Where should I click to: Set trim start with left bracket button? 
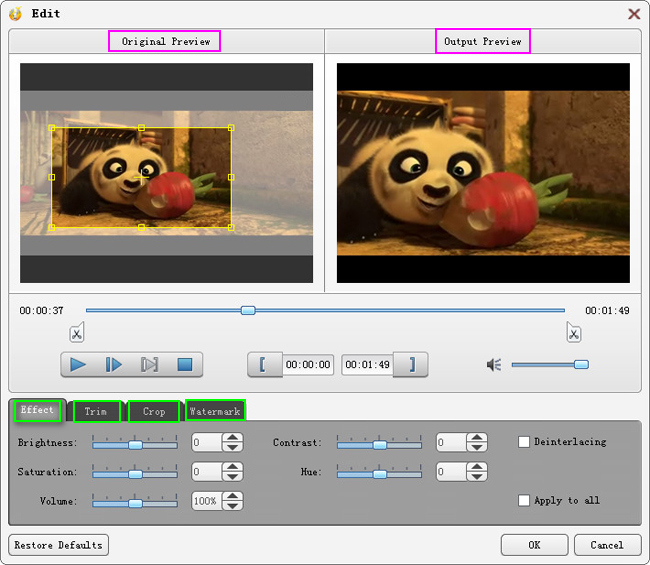click(265, 365)
